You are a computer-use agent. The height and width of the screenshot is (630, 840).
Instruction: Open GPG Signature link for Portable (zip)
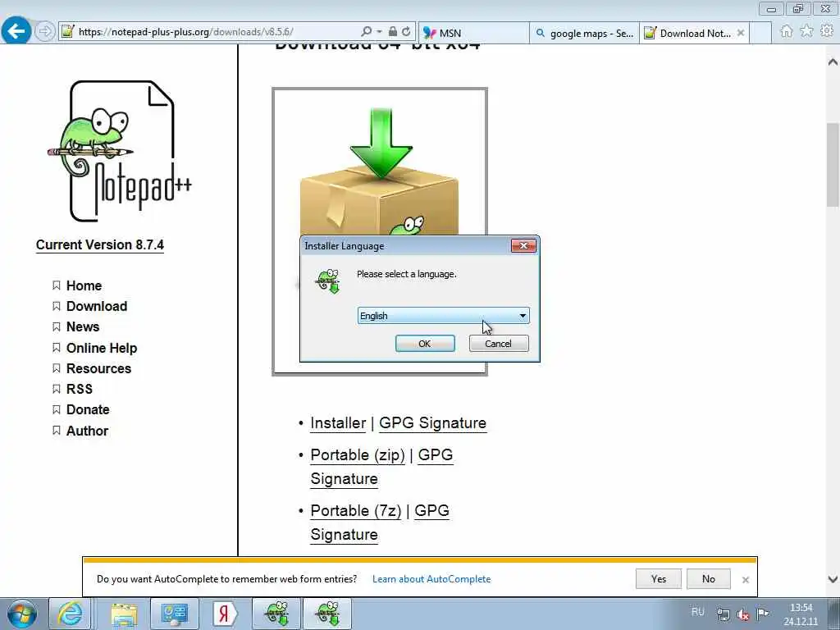pyautogui.click(x=435, y=454)
